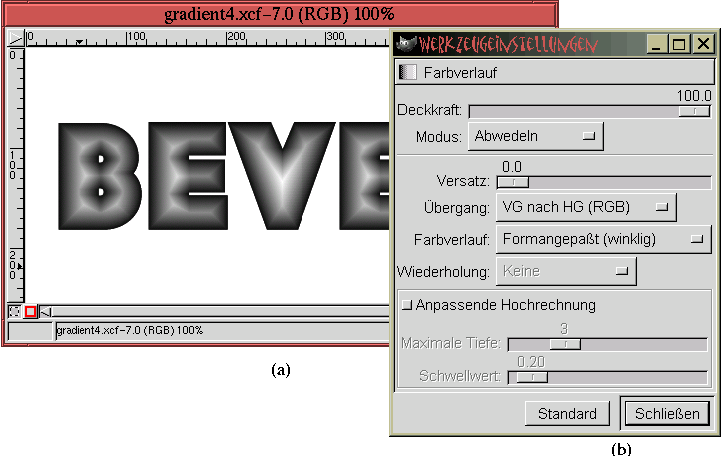
Task: Click the Farbverlauf gradient tool icon
Action: click(x=407, y=72)
